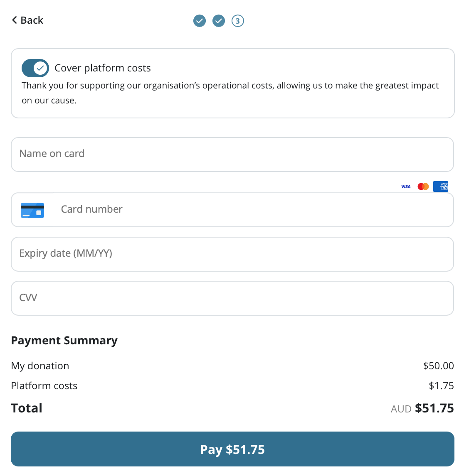Focus the CVV input field
464x476 pixels.
[x=232, y=298]
